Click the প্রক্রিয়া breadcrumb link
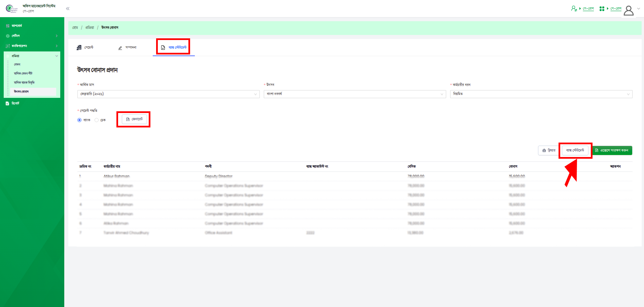The width and height of the screenshot is (644, 307). (x=90, y=28)
